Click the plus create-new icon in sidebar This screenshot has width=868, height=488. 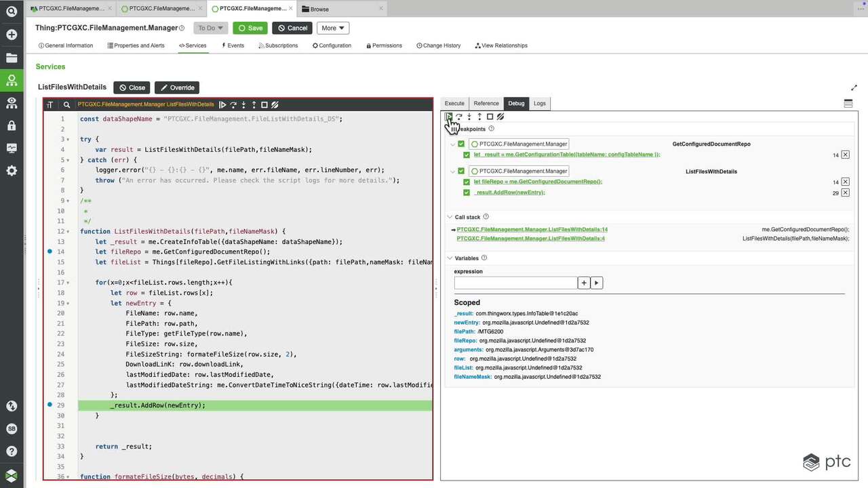pos(12,35)
